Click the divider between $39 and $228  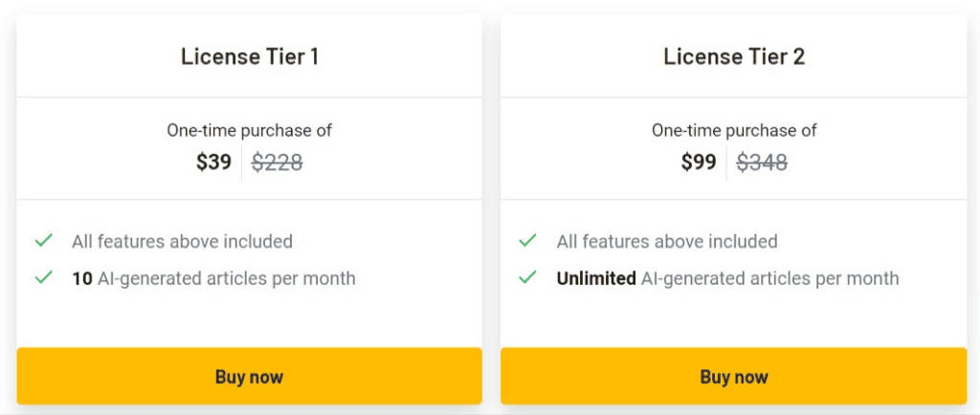[242, 163]
